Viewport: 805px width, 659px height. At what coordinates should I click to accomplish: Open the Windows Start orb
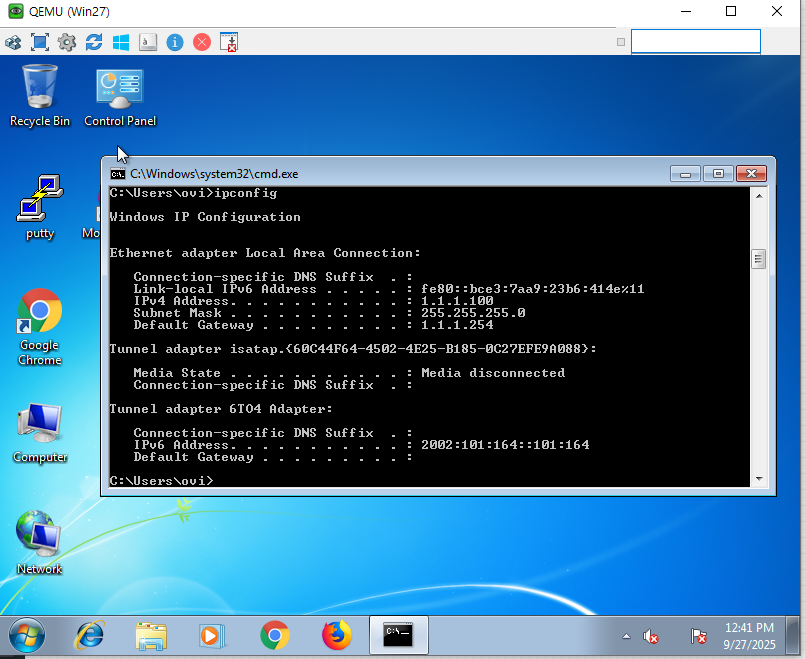coord(27,635)
